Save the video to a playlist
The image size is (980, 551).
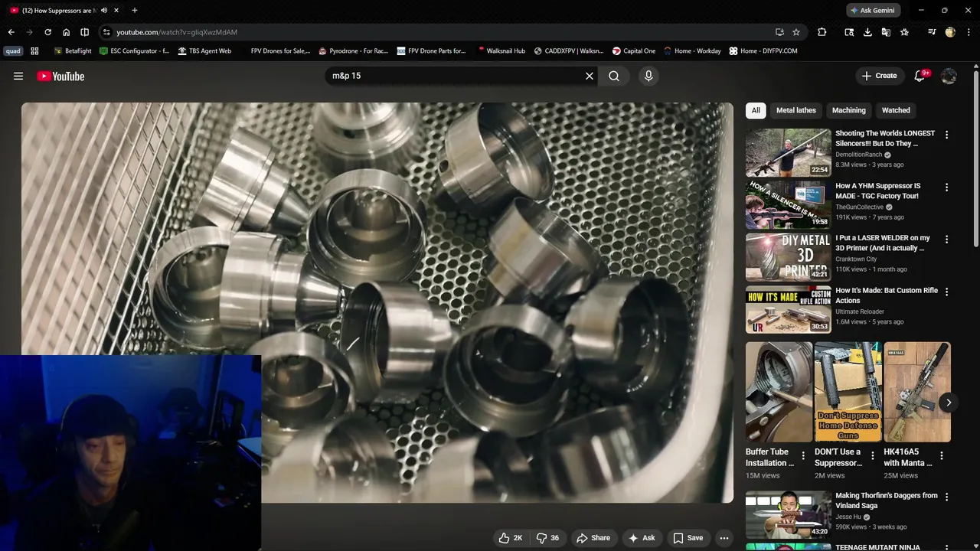coord(688,538)
